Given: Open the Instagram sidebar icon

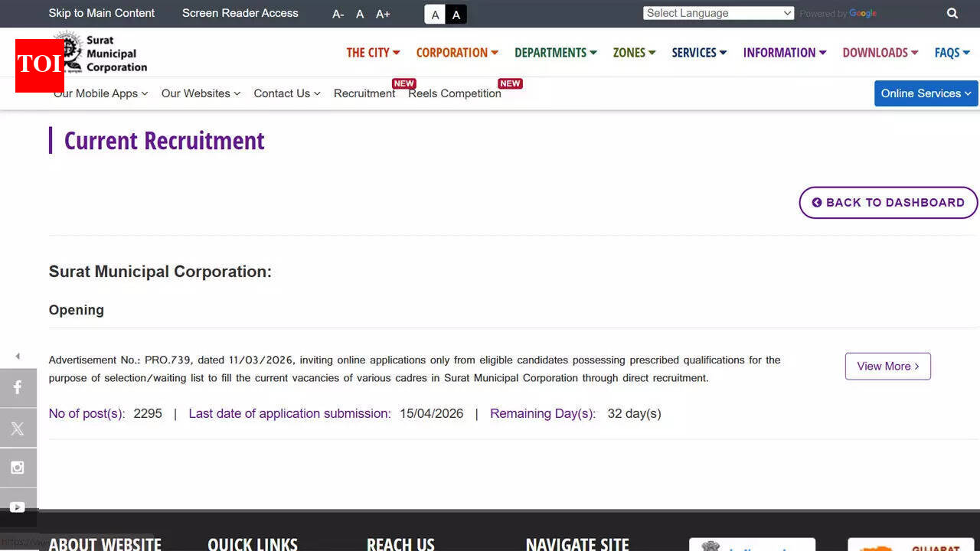Looking at the screenshot, I should tap(18, 468).
